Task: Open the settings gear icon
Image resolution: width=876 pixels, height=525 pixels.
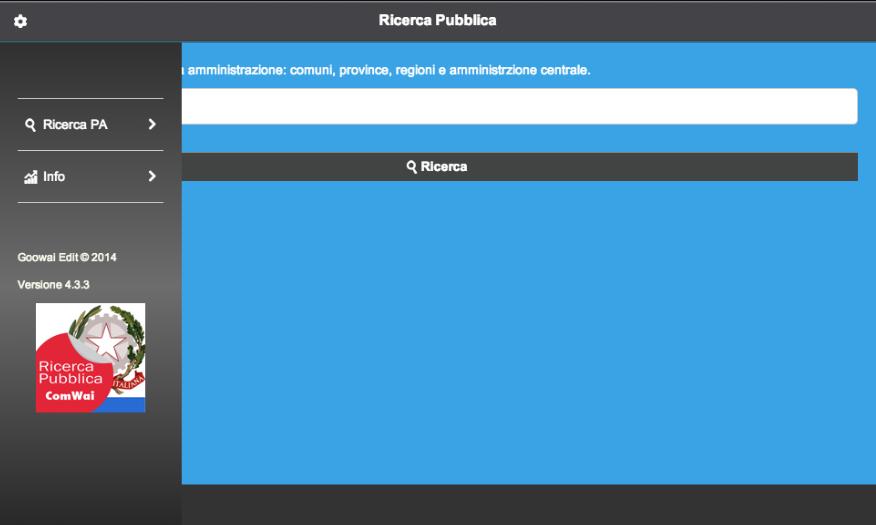Action: click(20, 21)
